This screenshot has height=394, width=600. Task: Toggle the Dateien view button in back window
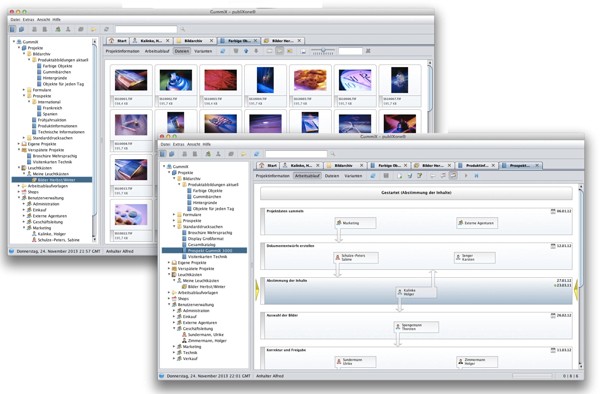click(182, 51)
